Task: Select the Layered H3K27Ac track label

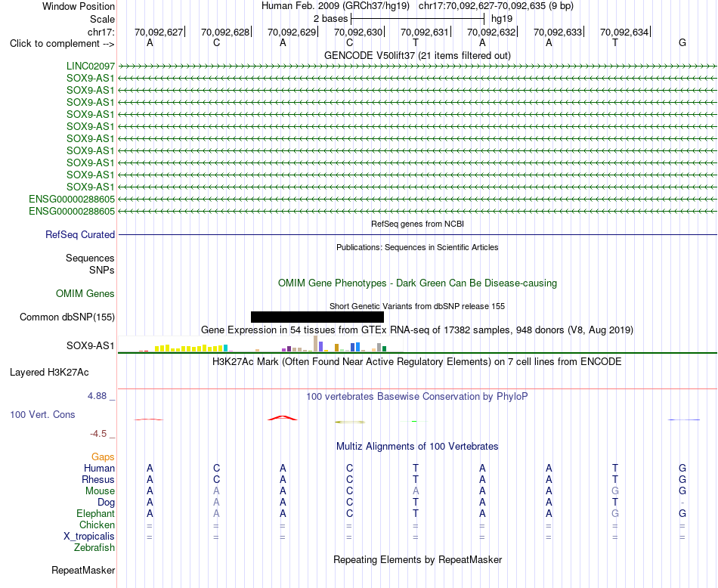Action: pos(49,373)
